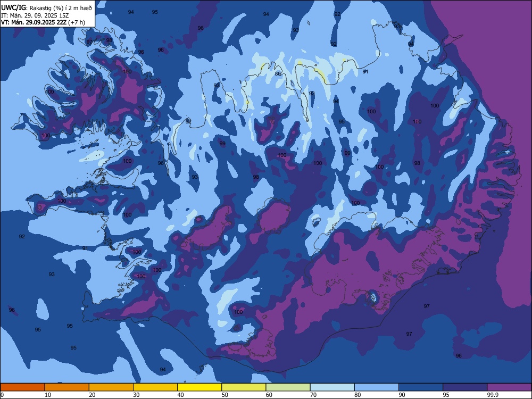The width and height of the screenshot is (532, 399).
Task: Click the purple above-99.9 legend swatch
Action: tap(509, 387)
